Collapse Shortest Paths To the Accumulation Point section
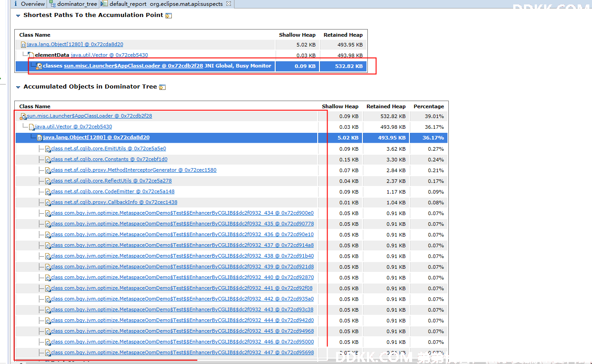The image size is (592, 364). pyautogui.click(x=18, y=15)
